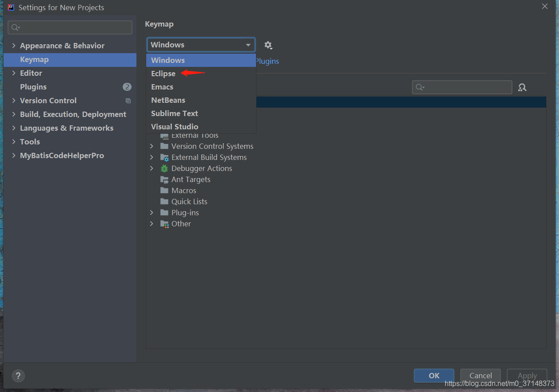Focus the keymap actions search field
This screenshot has height=392, width=559.
tap(462, 87)
